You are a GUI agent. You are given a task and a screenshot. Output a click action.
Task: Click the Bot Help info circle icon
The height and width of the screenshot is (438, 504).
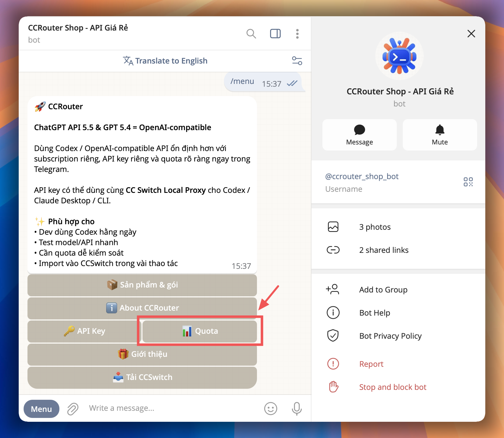[333, 313]
